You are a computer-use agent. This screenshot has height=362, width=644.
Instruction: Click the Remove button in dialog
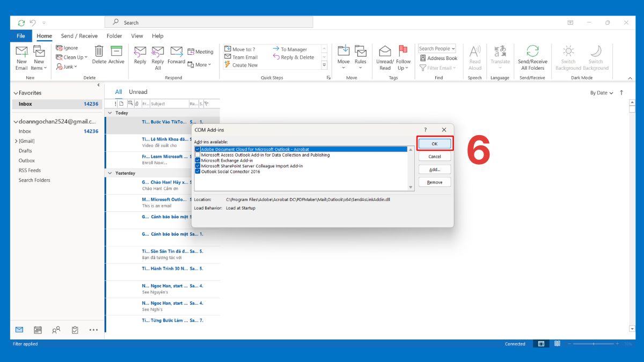coord(434,182)
